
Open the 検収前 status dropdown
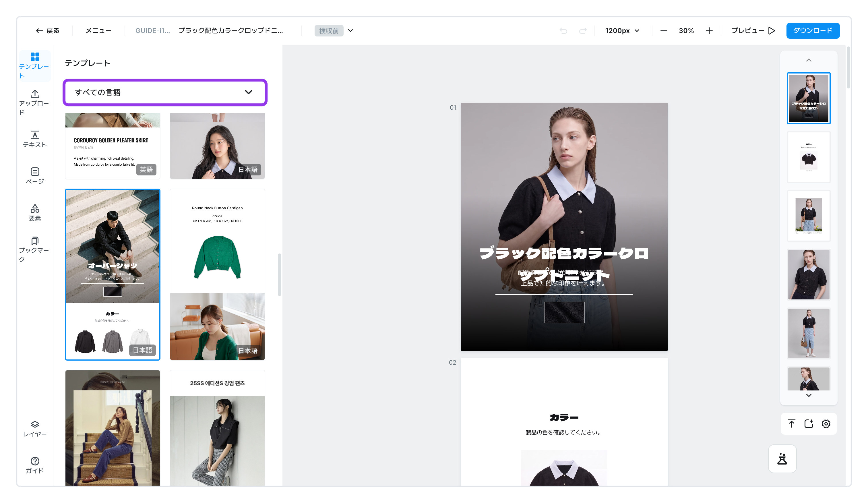[334, 31]
